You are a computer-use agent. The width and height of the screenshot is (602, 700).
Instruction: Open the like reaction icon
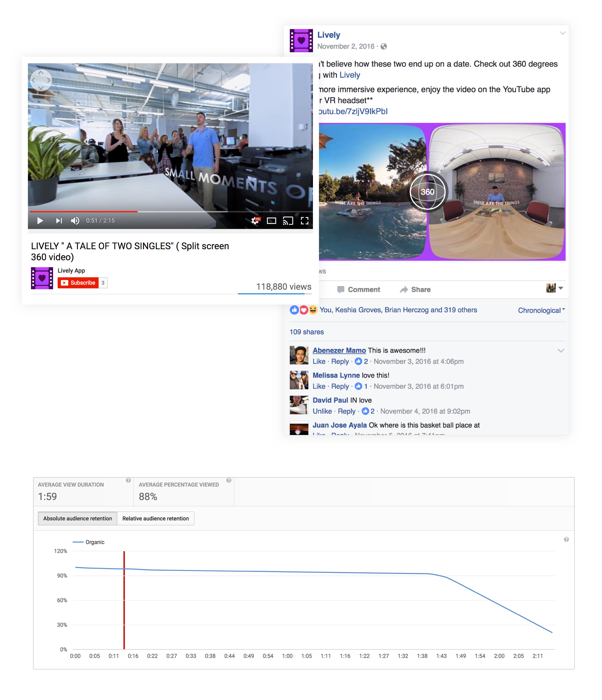coord(294,310)
